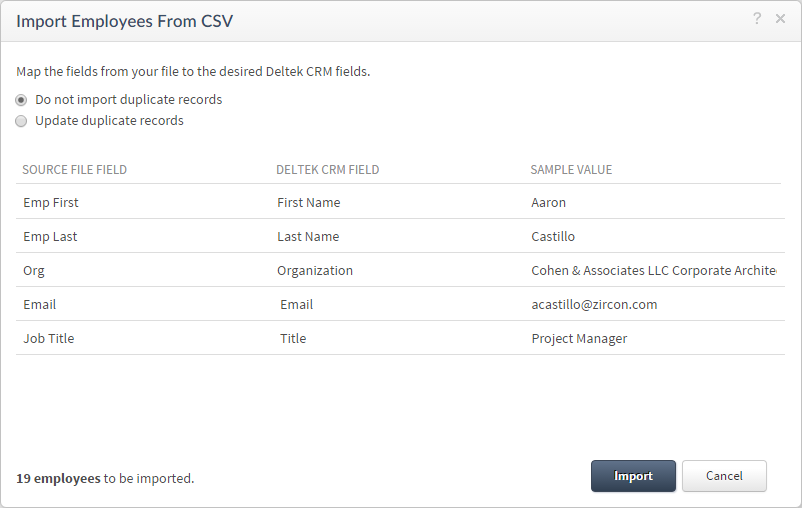Click the Sample Value column header
802x508 pixels.
pos(571,169)
